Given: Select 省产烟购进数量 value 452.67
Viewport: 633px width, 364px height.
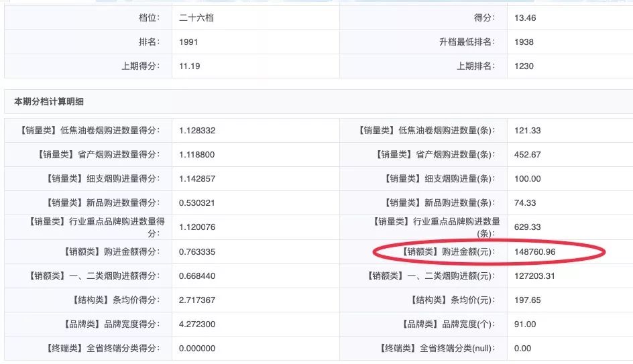Looking at the screenshot, I should pos(527,155).
